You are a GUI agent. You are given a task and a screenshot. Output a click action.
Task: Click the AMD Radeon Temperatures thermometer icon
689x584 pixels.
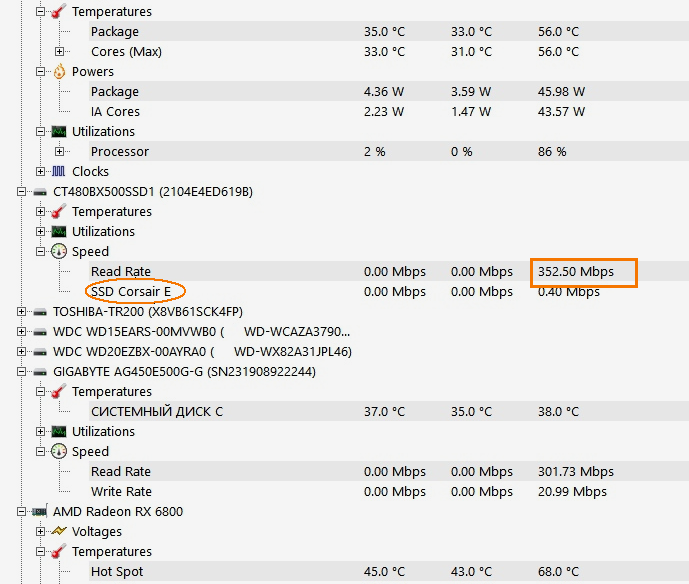click(x=59, y=552)
